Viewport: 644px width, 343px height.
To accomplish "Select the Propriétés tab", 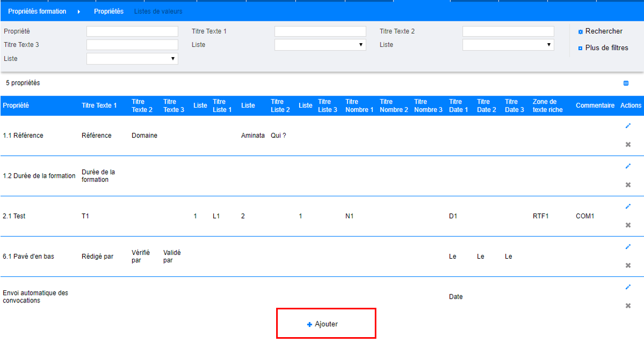I will pyautogui.click(x=109, y=11).
